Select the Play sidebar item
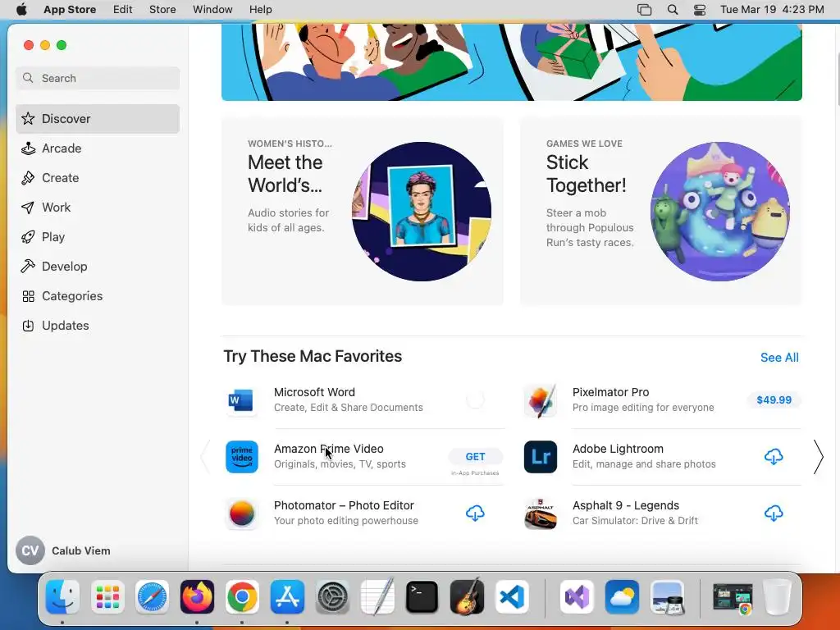Image resolution: width=840 pixels, height=630 pixels. click(x=98, y=237)
